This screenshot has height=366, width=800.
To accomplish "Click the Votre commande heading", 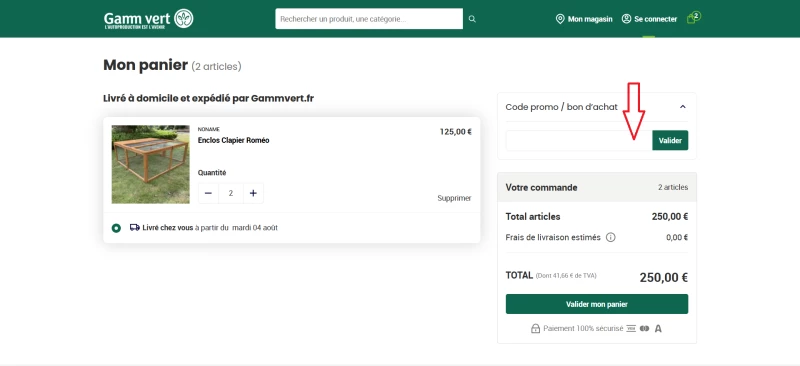I will pyautogui.click(x=541, y=187).
